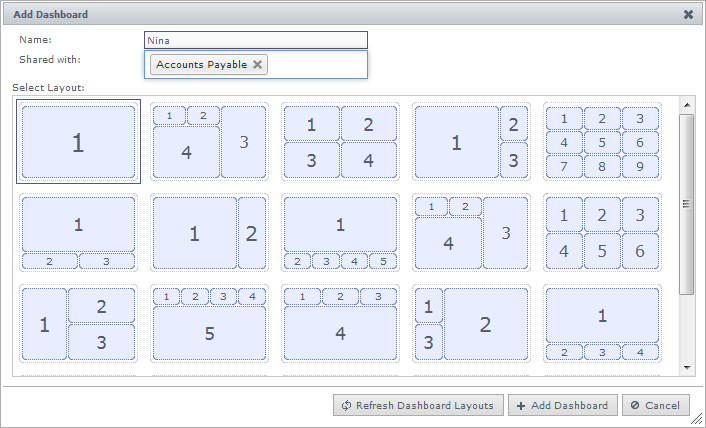Select layout with large left and two right panels

471,142
